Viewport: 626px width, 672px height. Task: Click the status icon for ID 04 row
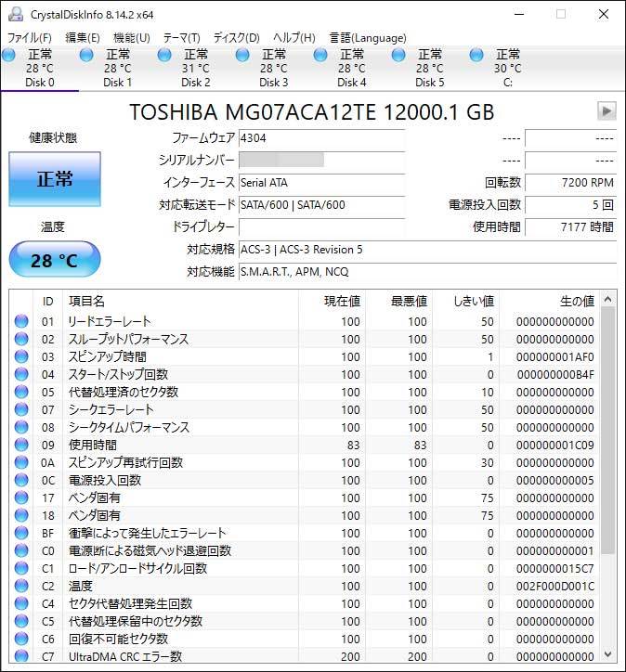coord(21,374)
